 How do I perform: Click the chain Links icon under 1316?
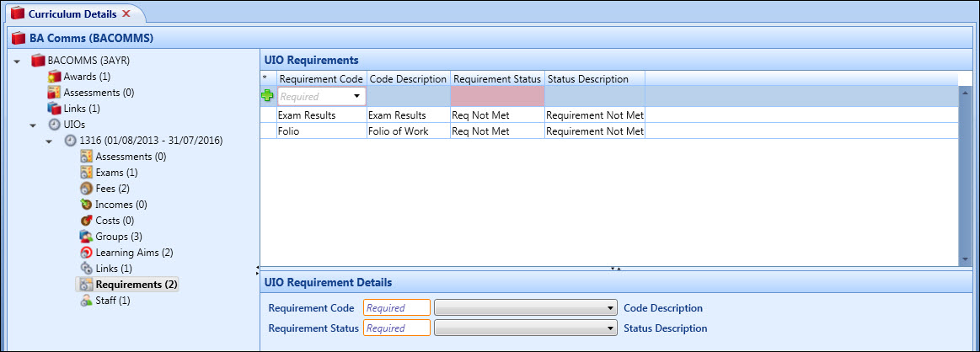[86, 269]
